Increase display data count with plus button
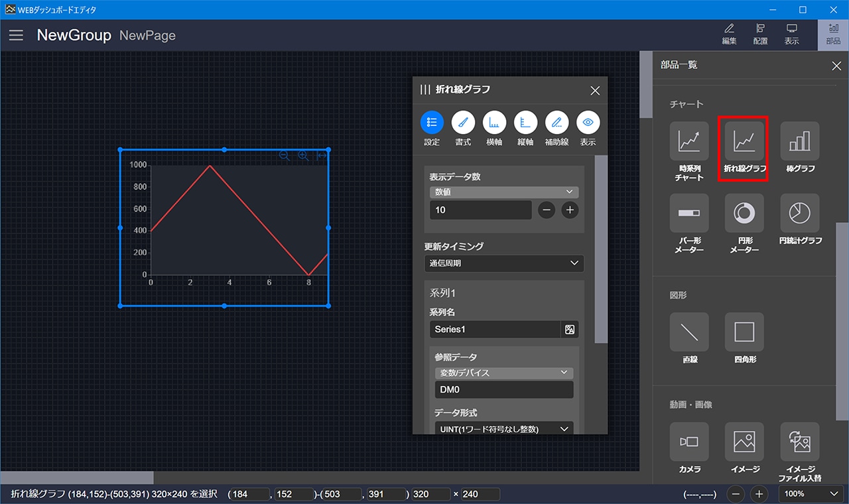The width and height of the screenshot is (849, 504). click(x=569, y=210)
